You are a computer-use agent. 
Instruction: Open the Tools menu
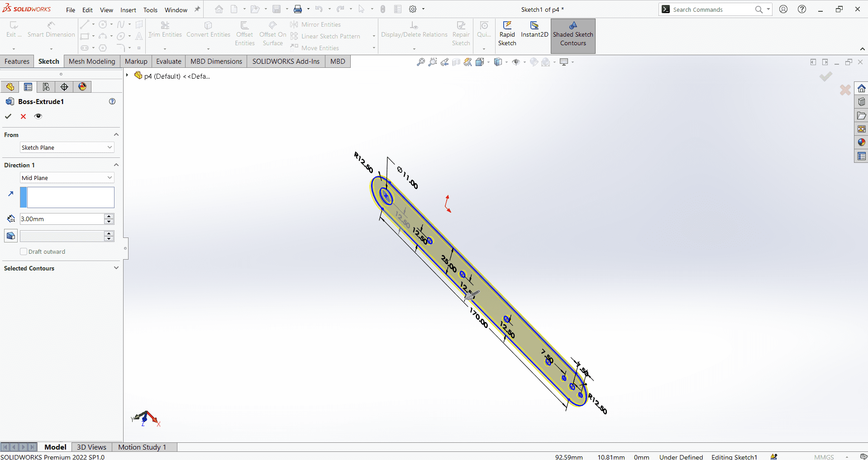click(150, 10)
